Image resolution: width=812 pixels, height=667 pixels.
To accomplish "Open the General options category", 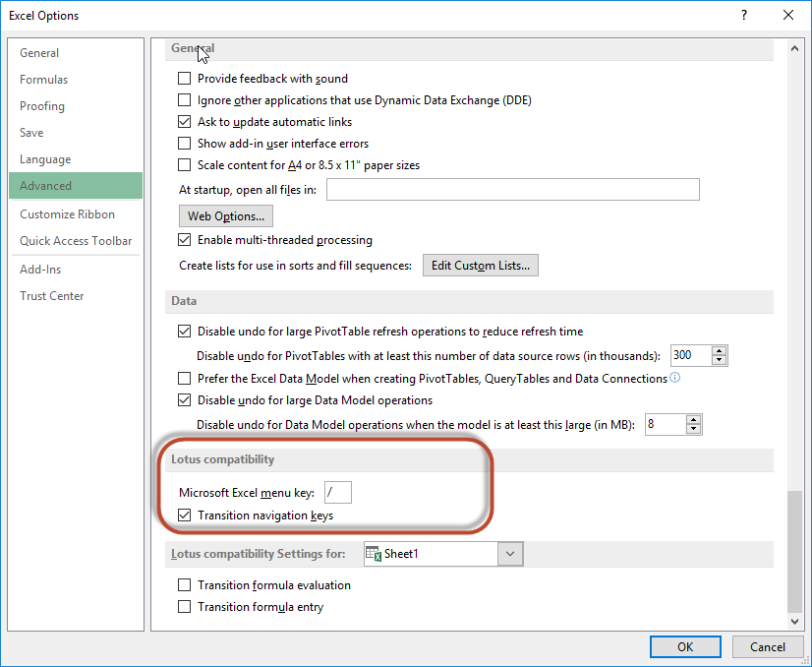I will (76, 53).
